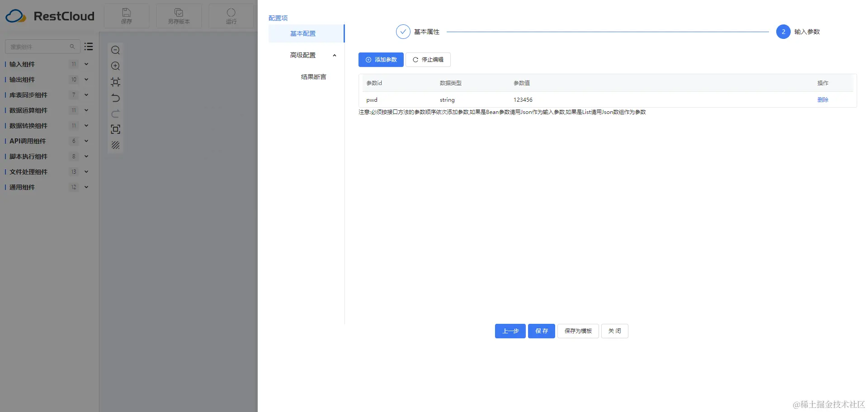
Task: Zoom out the canvas
Action: [115, 50]
